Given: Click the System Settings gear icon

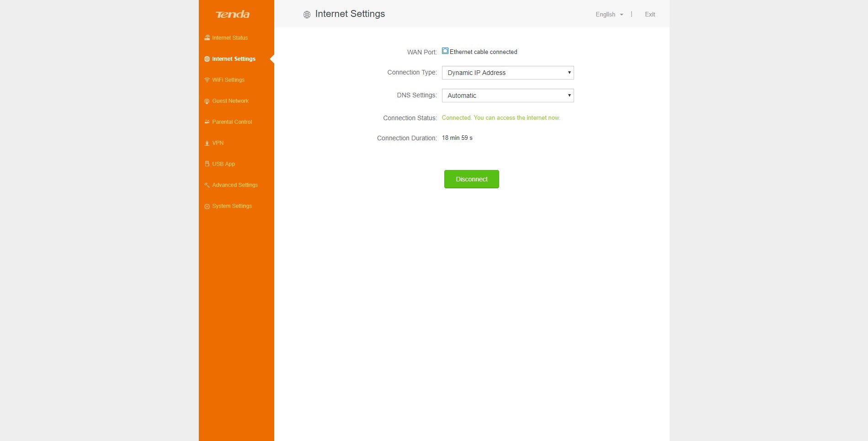Looking at the screenshot, I should pyautogui.click(x=207, y=206).
